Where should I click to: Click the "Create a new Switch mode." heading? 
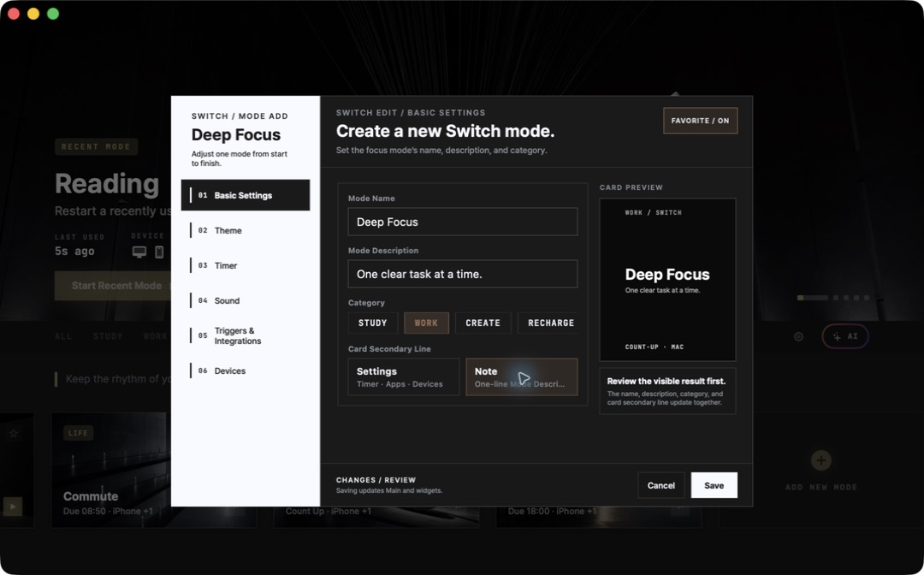(x=446, y=131)
